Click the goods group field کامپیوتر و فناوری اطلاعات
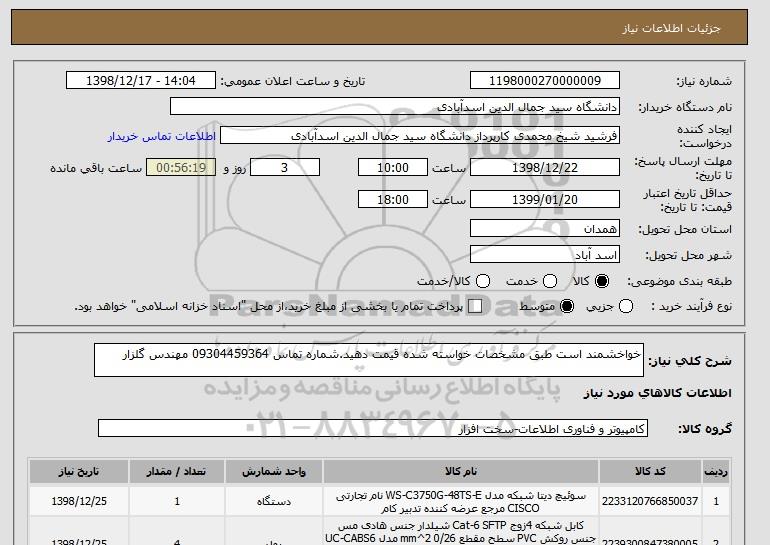The height and width of the screenshot is (545, 770). pos(373,429)
